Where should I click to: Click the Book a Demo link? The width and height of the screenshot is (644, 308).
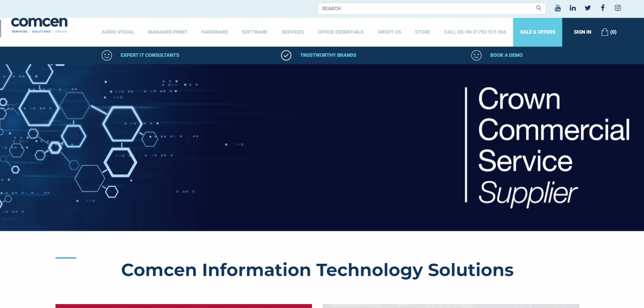(506, 55)
